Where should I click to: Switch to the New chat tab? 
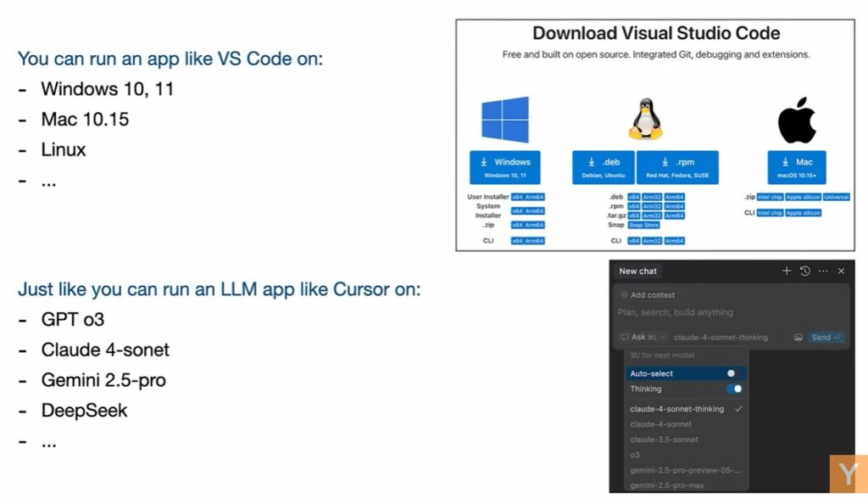637,271
